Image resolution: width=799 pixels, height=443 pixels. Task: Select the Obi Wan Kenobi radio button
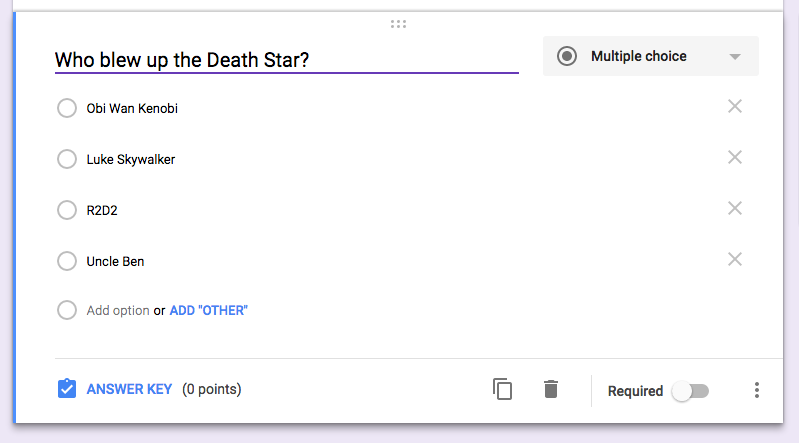point(67,108)
